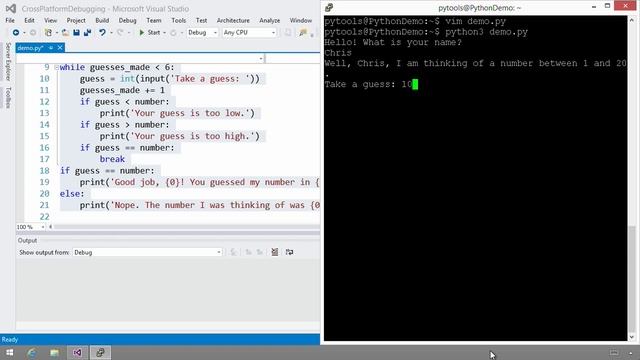Viewport: 640px width, 360px height.
Task: Click 'break' on code line 17
Action: (x=112, y=159)
